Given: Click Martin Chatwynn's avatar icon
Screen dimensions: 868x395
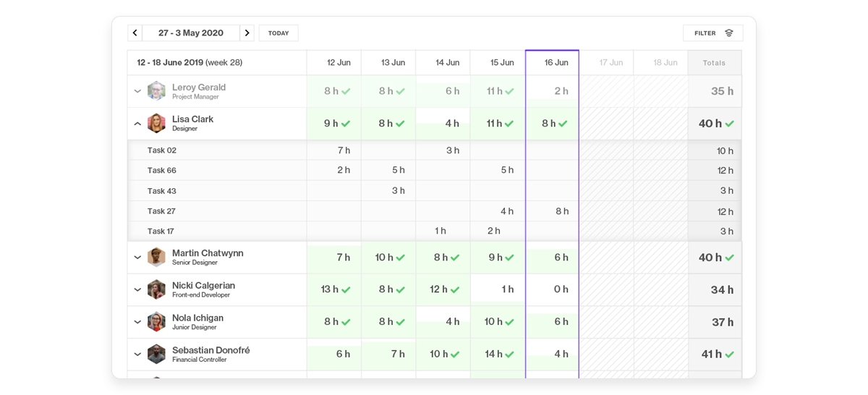Looking at the screenshot, I should [x=156, y=258].
